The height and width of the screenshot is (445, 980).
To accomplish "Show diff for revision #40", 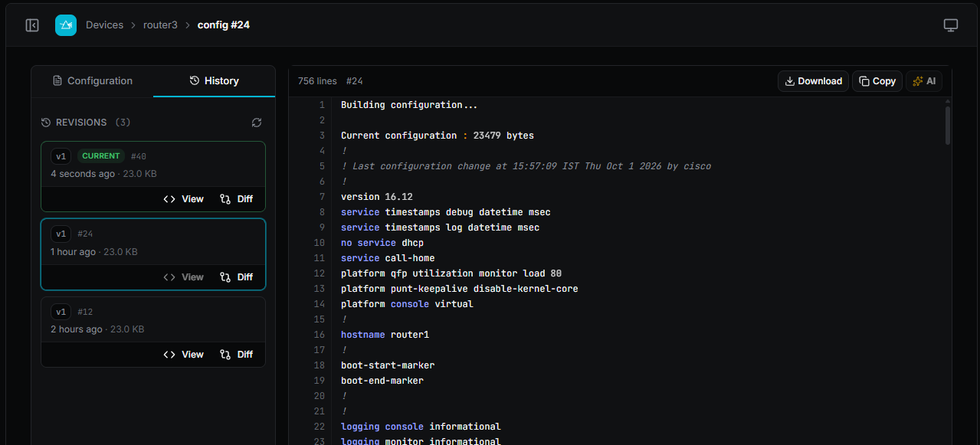I will click(x=236, y=199).
